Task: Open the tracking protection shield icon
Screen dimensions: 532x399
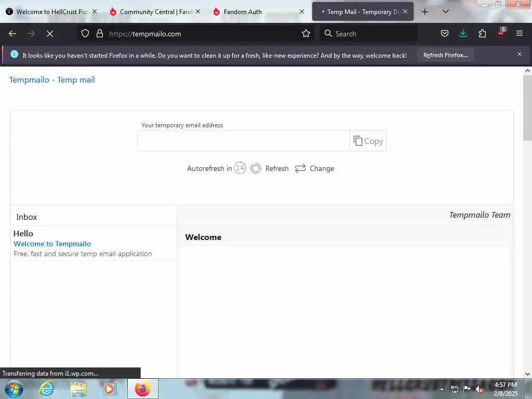Action: click(85, 34)
